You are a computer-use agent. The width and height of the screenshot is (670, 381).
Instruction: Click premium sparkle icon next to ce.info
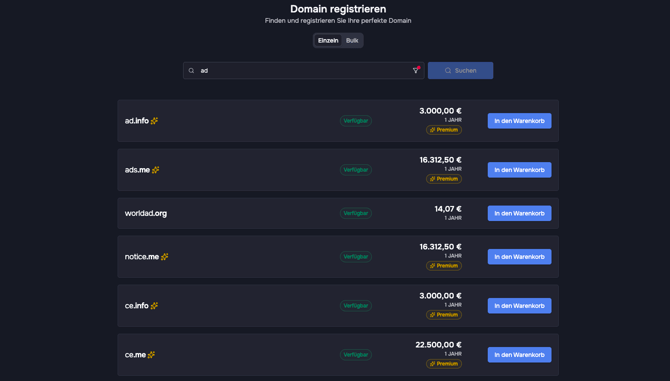pyautogui.click(x=154, y=306)
